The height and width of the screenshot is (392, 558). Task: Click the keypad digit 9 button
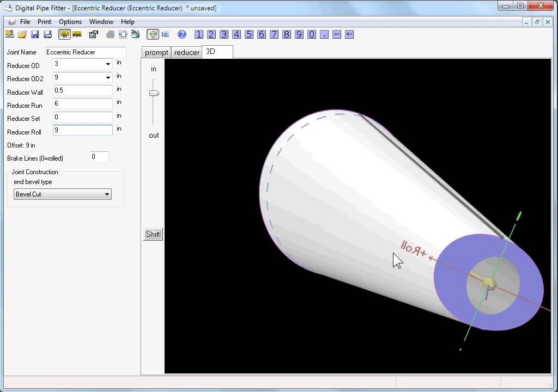[x=299, y=34]
